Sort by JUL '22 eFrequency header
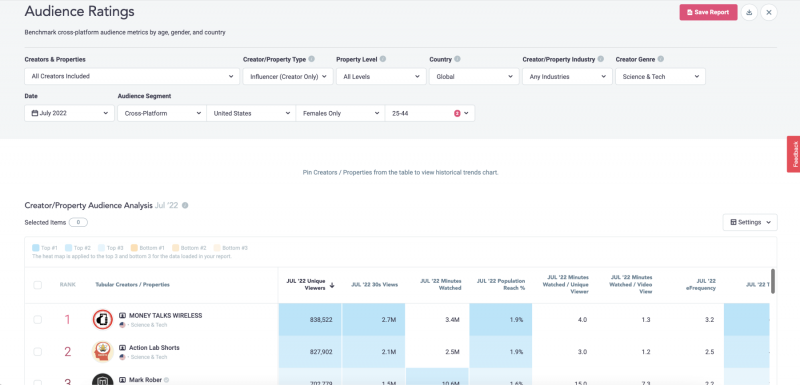The width and height of the screenshot is (800, 385). click(702, 285)
